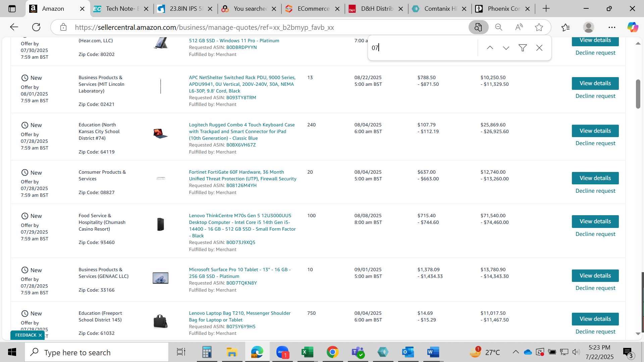This screenshot has height=362, width=644.
Task: Click the address bar URL
Action: pyautogui.click(x=204, y=27)
